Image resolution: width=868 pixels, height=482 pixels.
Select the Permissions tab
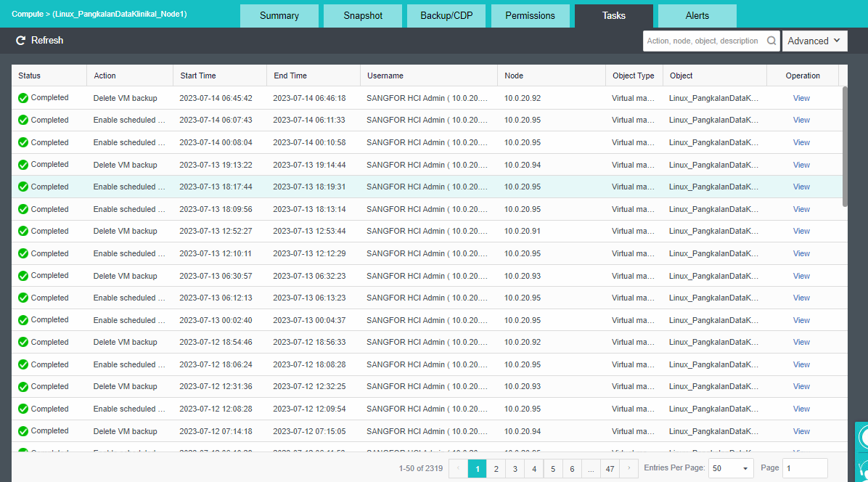point(530,16)
